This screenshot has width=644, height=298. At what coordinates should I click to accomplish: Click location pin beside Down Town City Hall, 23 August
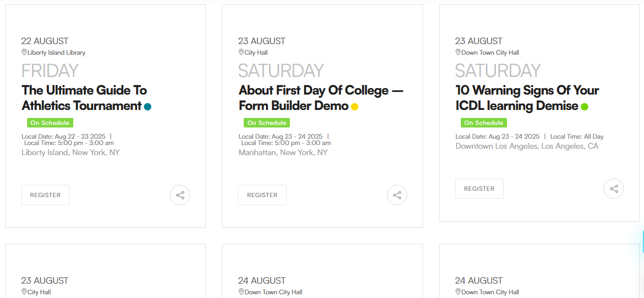coord(458,52)
